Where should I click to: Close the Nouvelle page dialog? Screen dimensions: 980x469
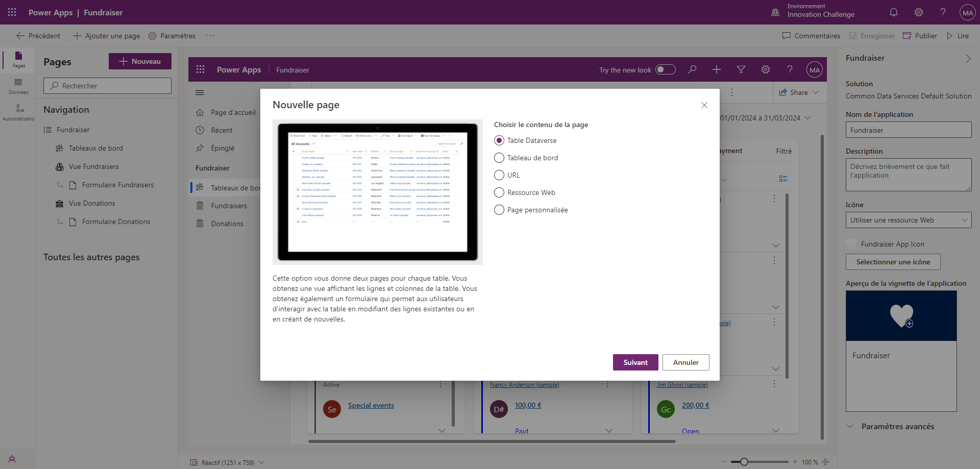pyautogui.click(x=704, y=105)
